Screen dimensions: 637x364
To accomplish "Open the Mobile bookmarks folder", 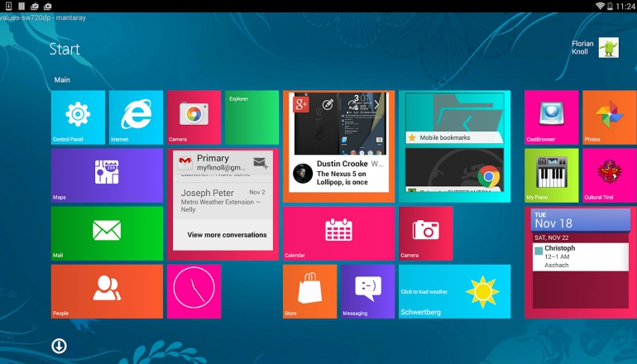I will coord(454,137).
